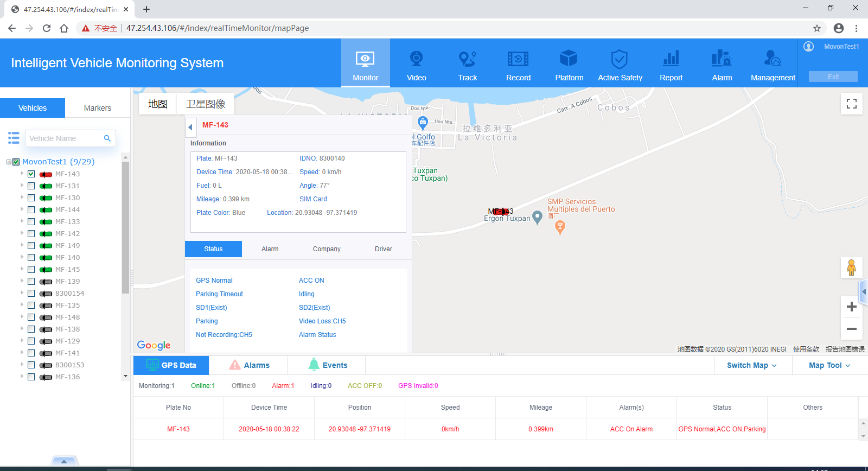Click the Exit button
The height and width of the screenshot is (471, 868).
pos(833,77)
